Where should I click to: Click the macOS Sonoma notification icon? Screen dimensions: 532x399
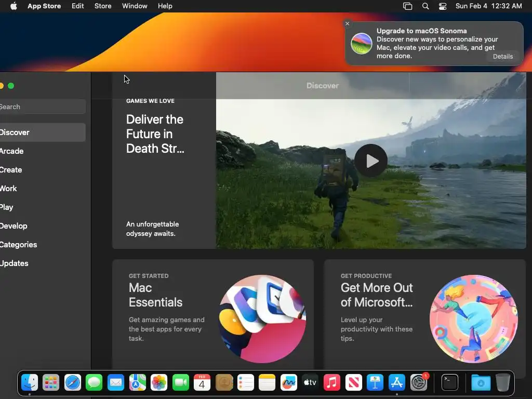coord(362,44)
